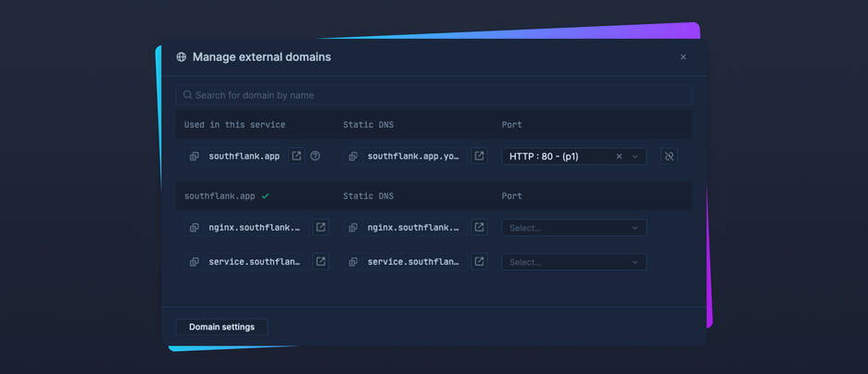Copy the service.southflan domain name
The height and width of the screenshot is (374, 868).
[x=195, y=262]
